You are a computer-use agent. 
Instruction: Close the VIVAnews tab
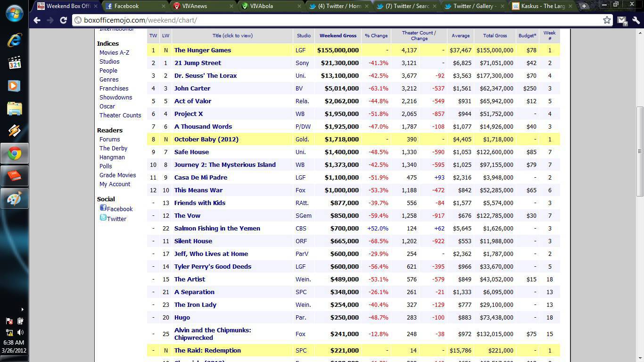[231, 6]
